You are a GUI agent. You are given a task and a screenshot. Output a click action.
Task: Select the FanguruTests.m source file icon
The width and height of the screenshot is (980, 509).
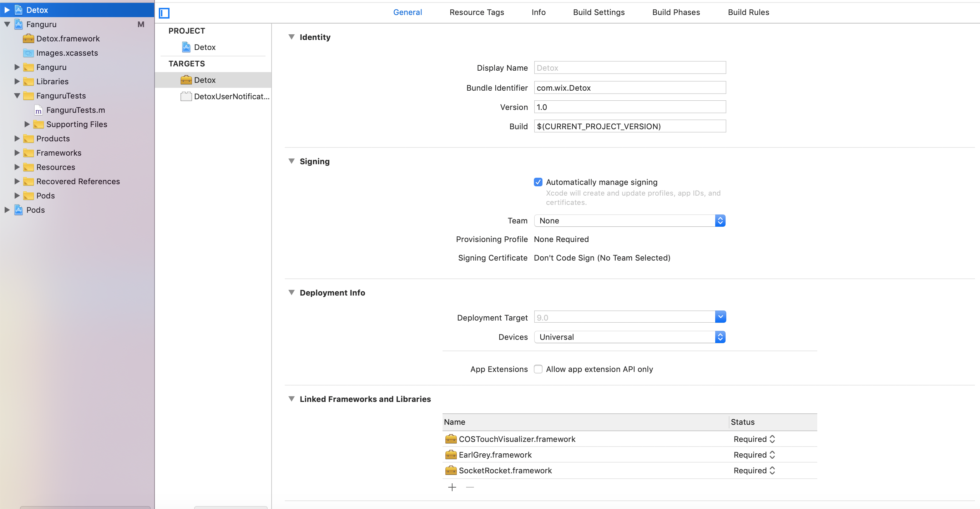39,110
